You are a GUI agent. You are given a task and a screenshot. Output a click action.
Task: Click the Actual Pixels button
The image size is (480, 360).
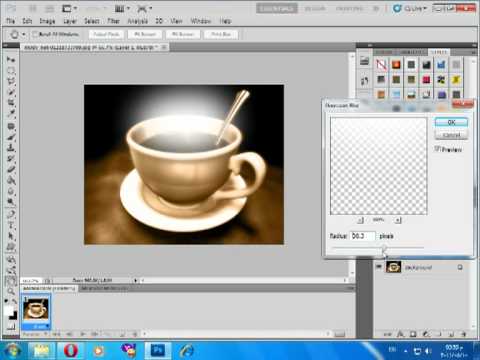[x=106, y=34]
